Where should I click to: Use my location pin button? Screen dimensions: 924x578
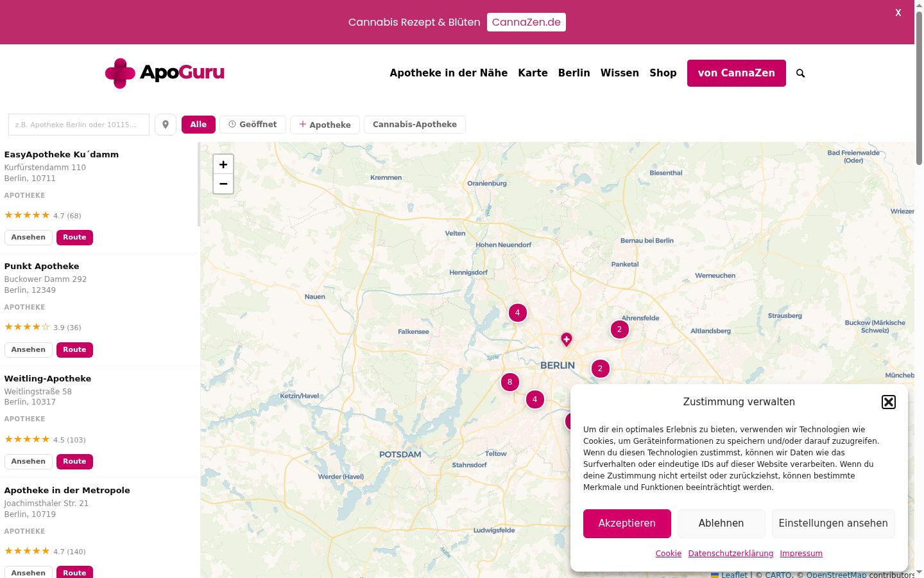[x=166, y=125]
